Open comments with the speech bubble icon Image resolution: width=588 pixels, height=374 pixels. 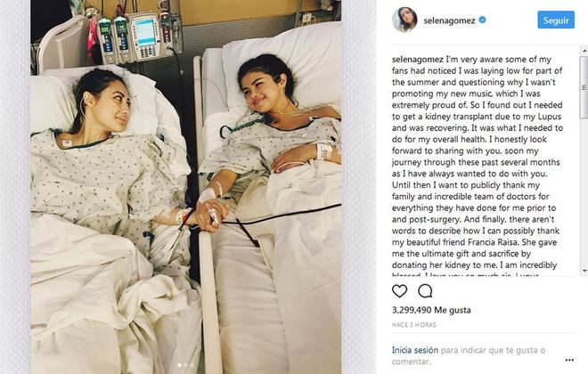click(x=425, y=291)
